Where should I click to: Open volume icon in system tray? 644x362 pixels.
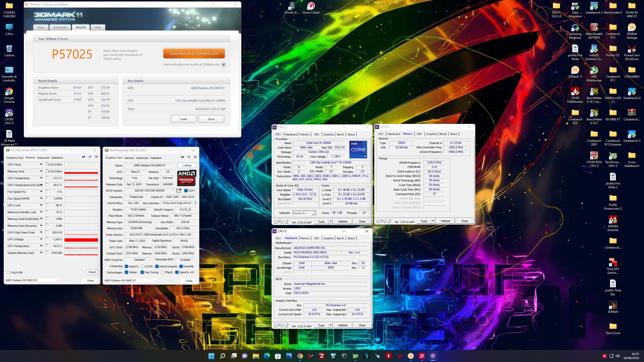pos(618,356)
